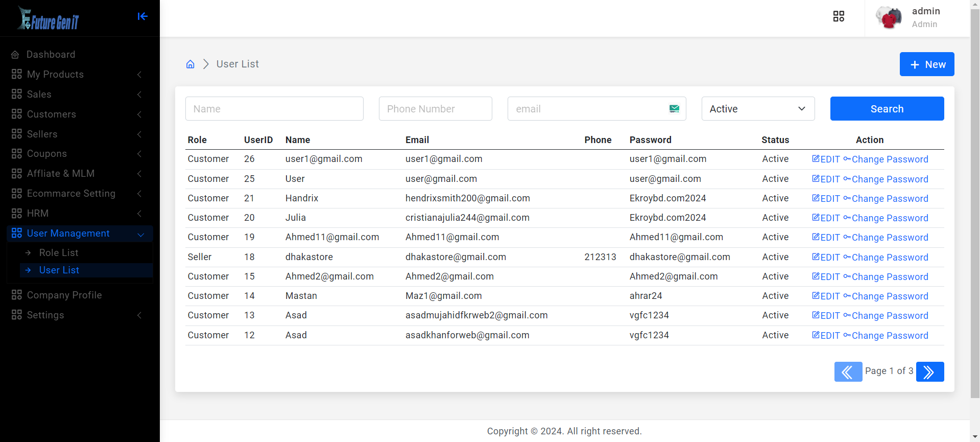Open the Dashboard menu item

[51, 55]
